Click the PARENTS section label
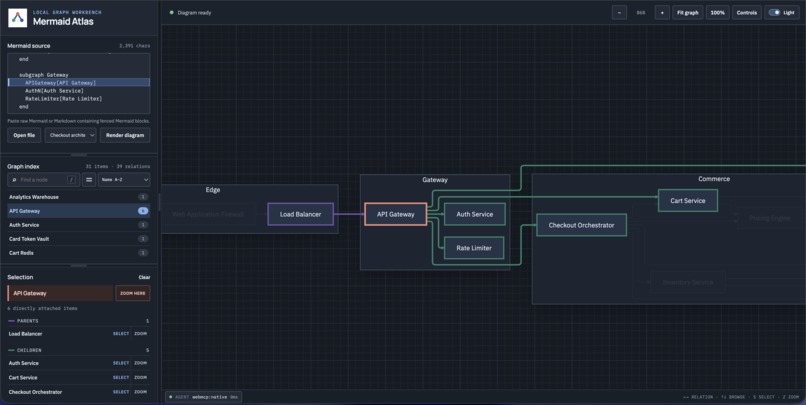This screenshot has width=806, height=405. 28,321
